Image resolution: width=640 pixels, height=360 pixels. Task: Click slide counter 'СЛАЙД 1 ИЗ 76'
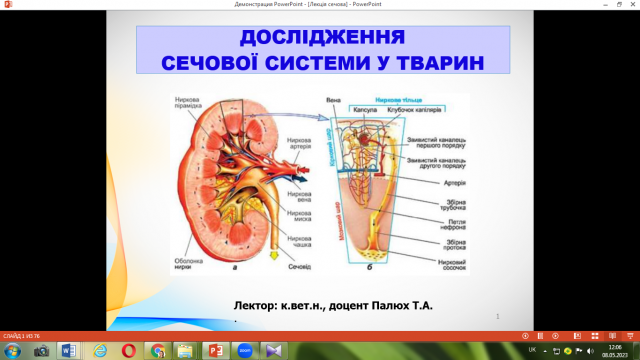click(22, 336)
